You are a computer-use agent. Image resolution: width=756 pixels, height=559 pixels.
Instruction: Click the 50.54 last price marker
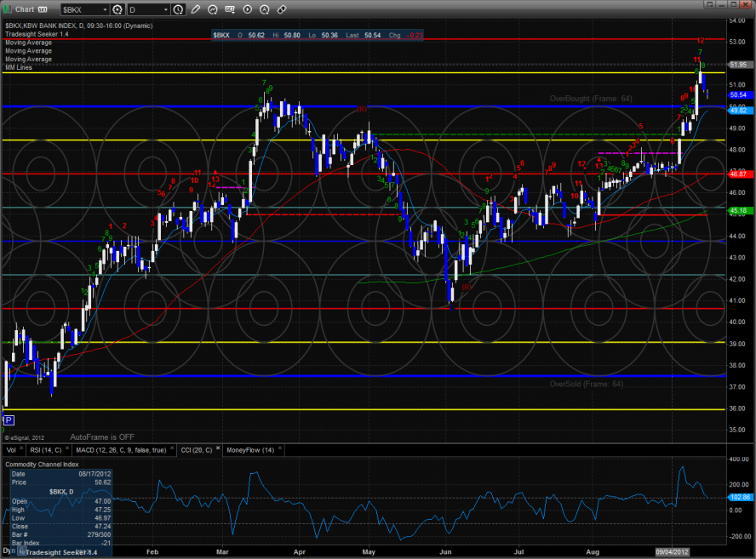738,95
